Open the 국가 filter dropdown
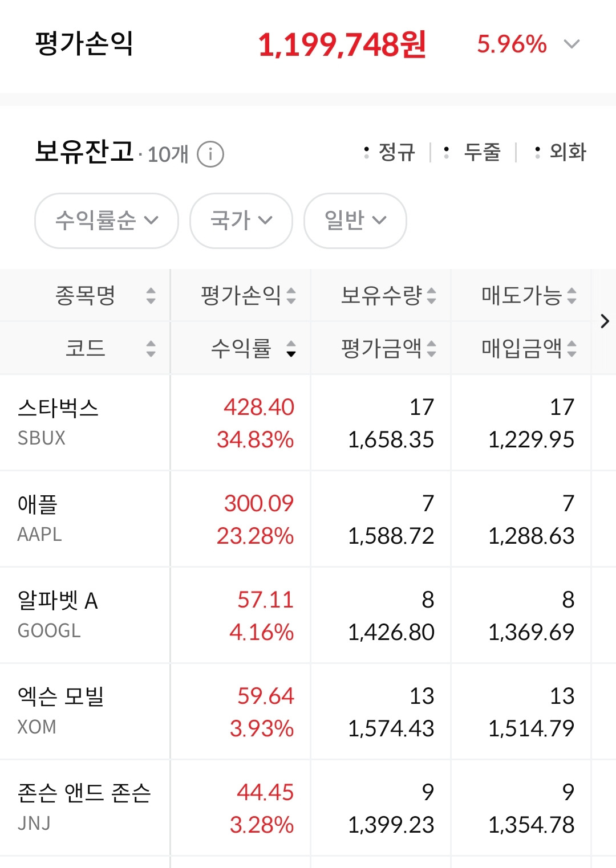The image size is (616, 868). (241, 221)
